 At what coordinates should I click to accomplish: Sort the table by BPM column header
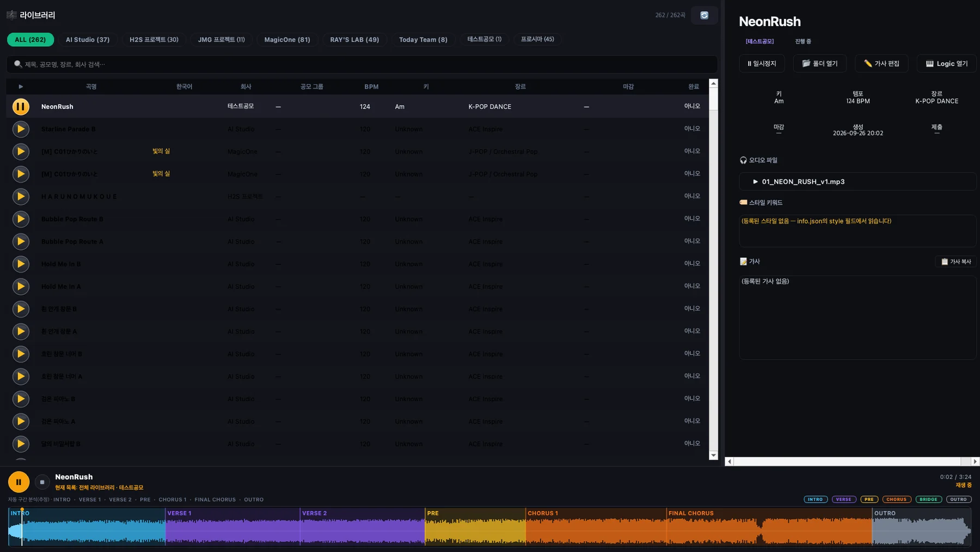pos(371,87)
